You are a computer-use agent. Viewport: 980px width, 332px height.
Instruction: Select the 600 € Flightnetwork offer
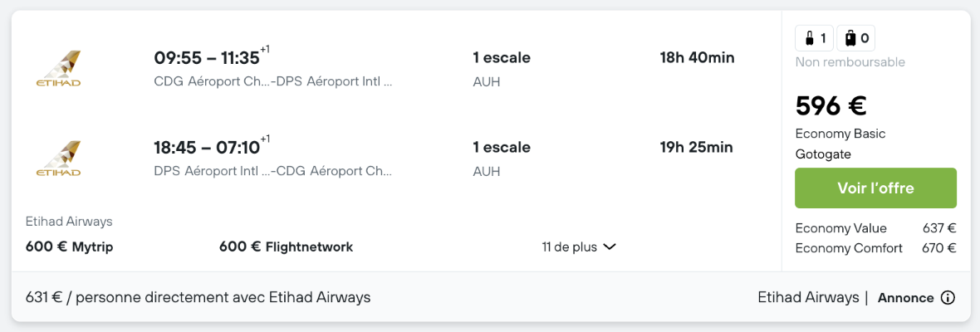pos(286,247)
